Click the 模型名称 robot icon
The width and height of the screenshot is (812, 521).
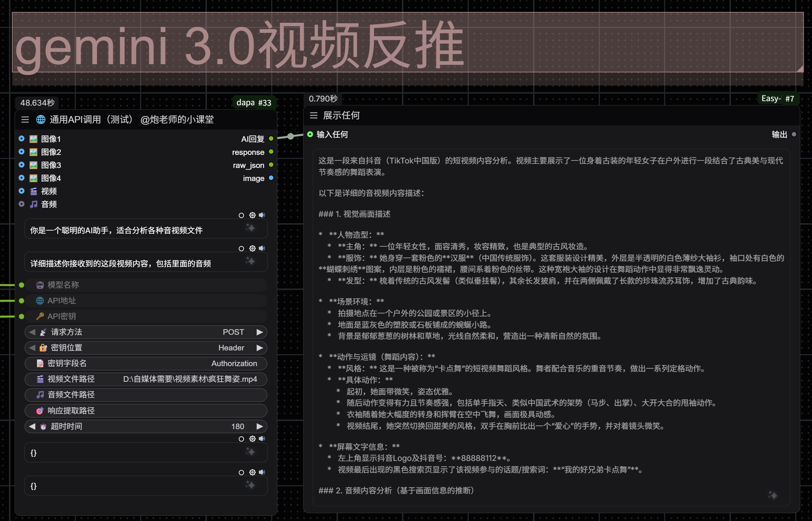tap(40, 285)
